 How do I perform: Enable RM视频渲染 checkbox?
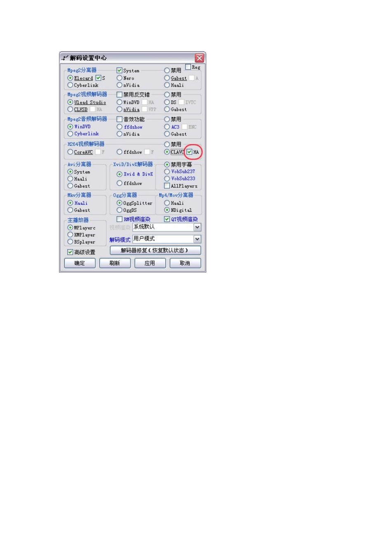click(x=119, y=219)
